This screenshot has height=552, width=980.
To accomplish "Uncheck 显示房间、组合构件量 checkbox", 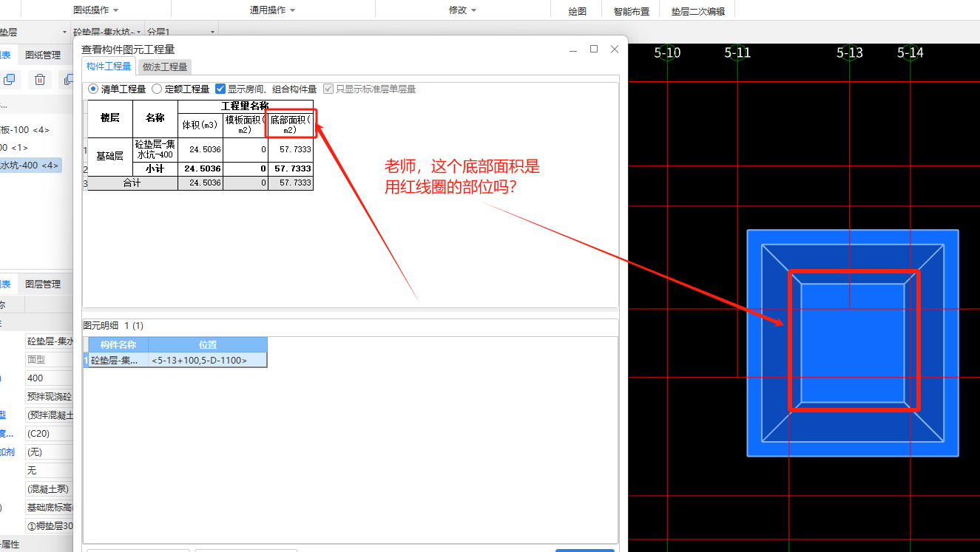I will point(220,89).
